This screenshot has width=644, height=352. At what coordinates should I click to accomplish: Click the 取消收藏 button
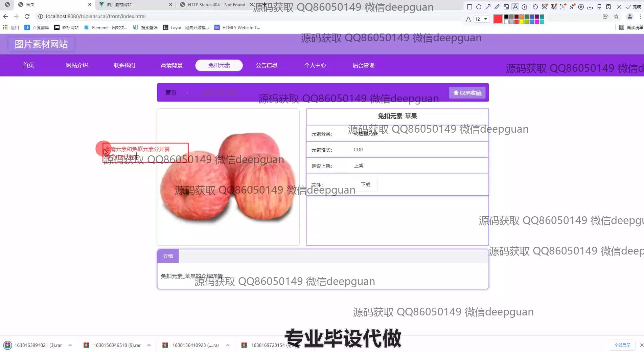click(x=467, y=93)
